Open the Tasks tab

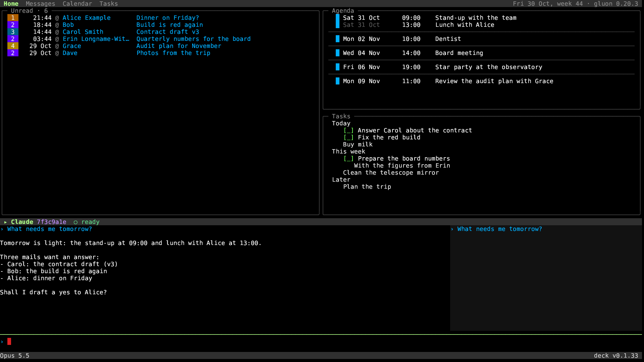pos(108,4)
